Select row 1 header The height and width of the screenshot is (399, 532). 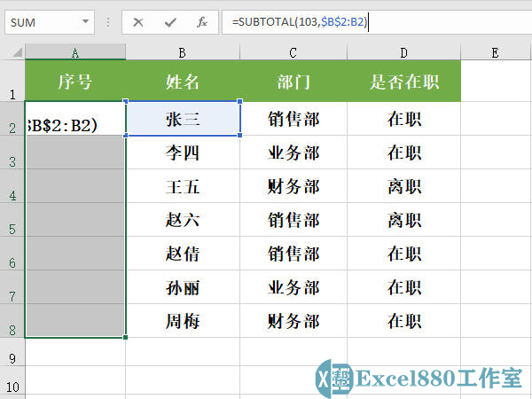point(12,82)
